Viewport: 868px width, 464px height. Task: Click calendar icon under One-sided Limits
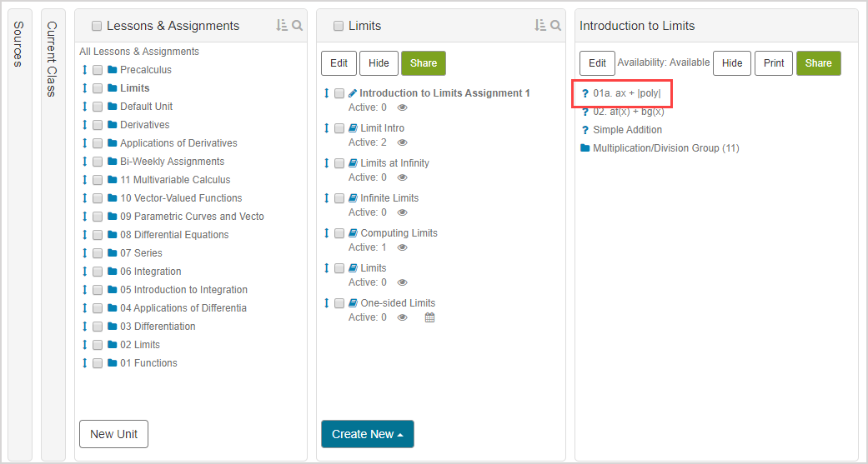click(430, 317)
